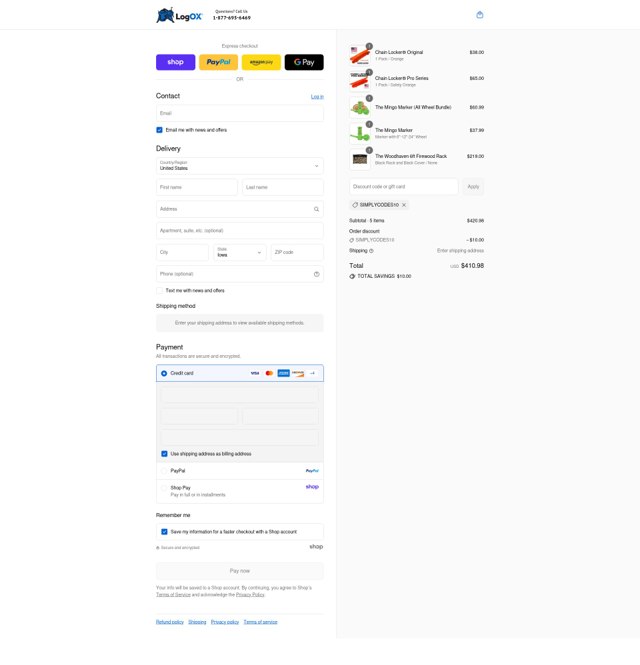The image size is (640, 665).
Task: Check Text me with news and offers
Action: pos(159,291)
